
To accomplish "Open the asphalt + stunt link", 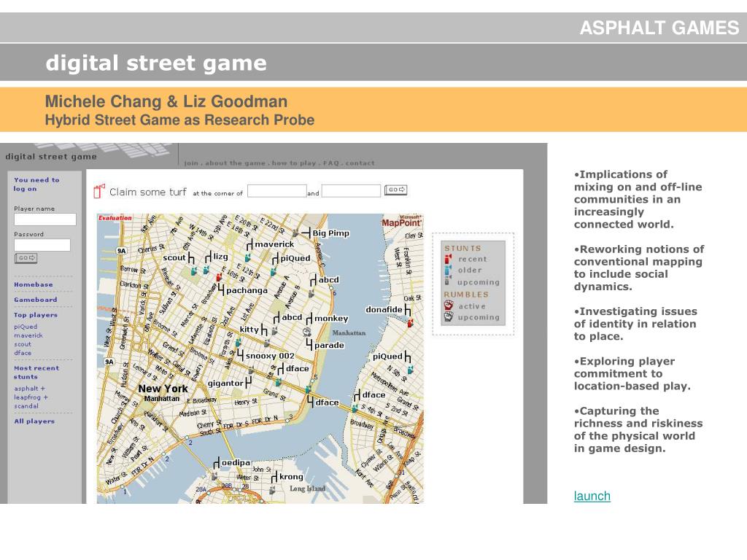I will (x=29, y=389).
